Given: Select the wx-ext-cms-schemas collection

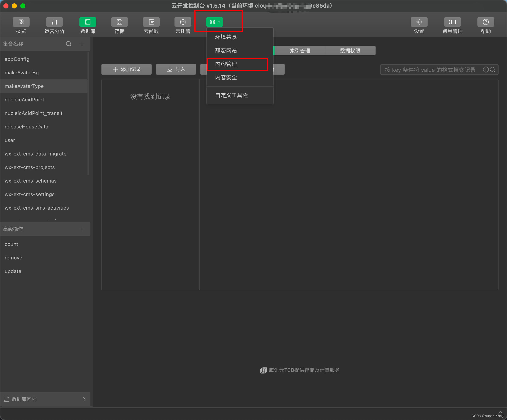Looking at the screenshot, I should [44, 181].
